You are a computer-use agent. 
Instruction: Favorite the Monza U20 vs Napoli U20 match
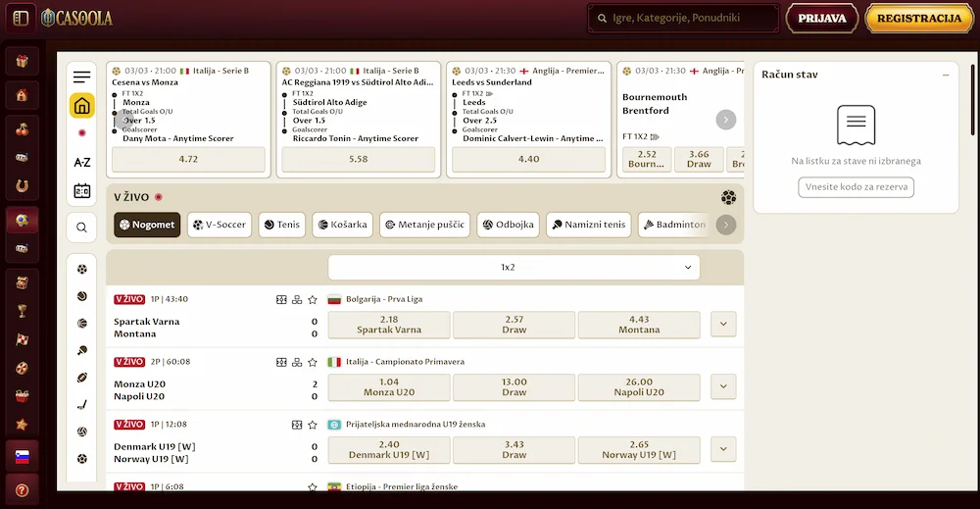pyautogui.click(x=313, y=362)
